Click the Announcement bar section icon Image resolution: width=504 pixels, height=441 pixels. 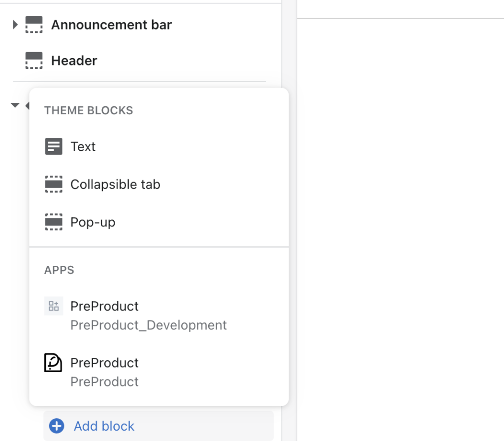click(x=34, y=25)
